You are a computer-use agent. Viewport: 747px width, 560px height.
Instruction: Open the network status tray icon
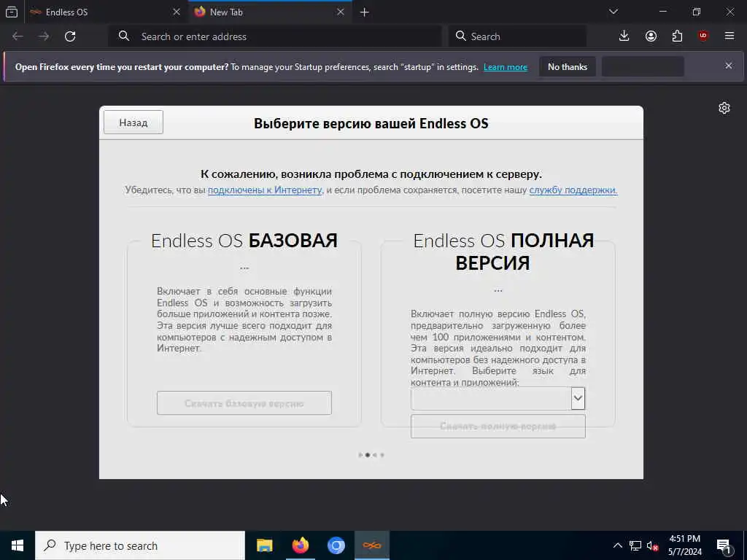coord(635,545)
